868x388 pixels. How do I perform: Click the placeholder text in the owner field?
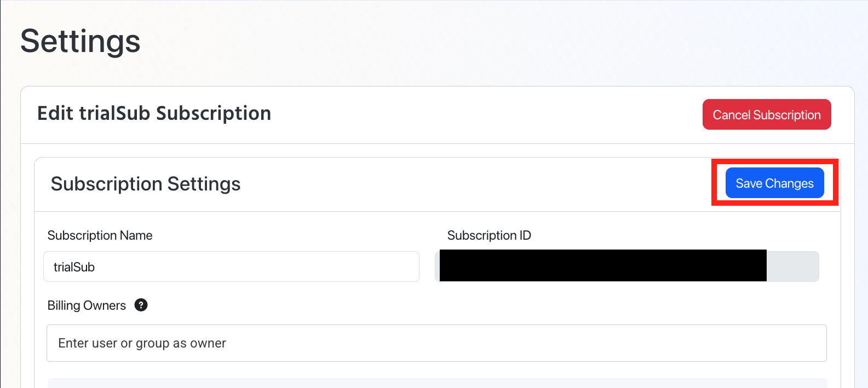141,343
